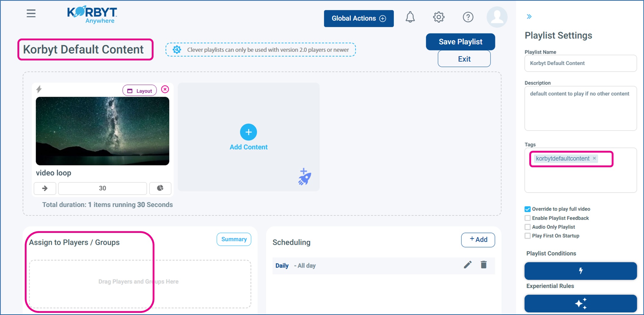Click the pie chart icon on video loop

[x=160, y=188]
